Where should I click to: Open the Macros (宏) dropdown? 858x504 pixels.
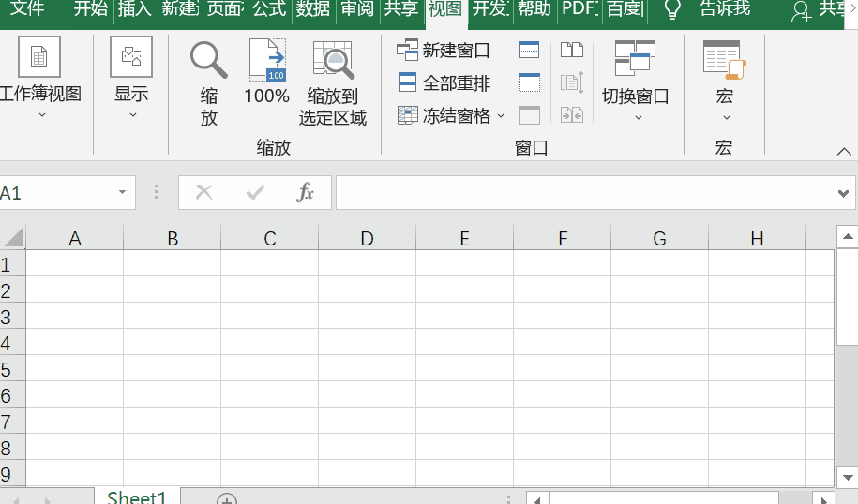click(x=725, y=81)
